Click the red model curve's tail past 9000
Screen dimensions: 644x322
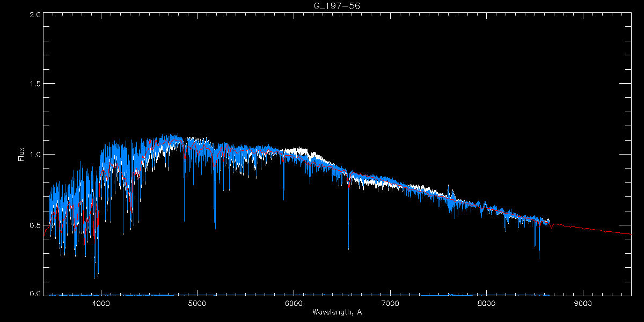601,230
